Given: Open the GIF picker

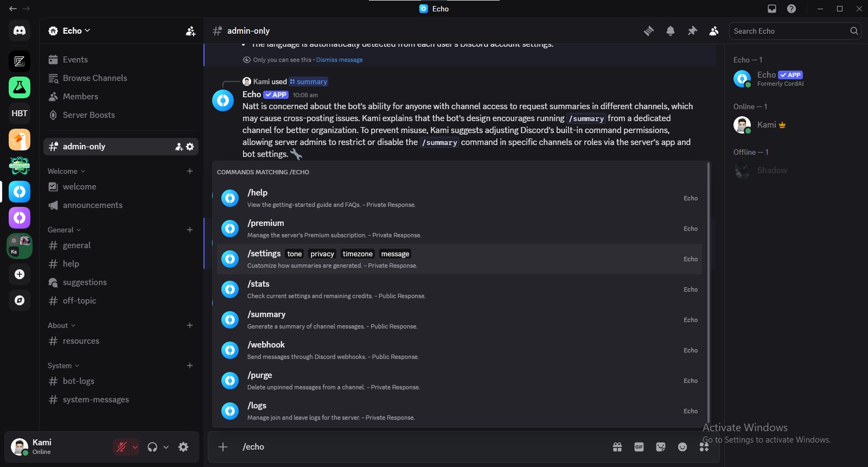Looking at the screenshot, I should pos(639,447).
